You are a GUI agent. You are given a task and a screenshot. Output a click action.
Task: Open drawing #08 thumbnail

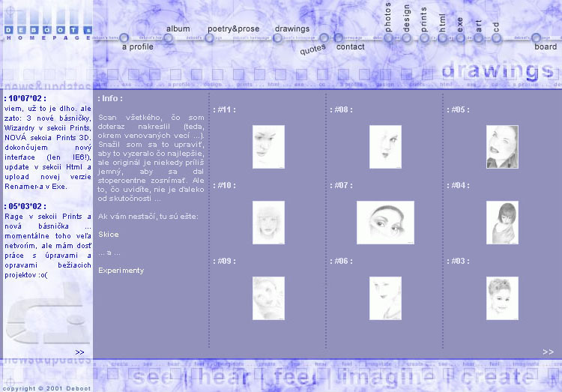click(385, 146)
